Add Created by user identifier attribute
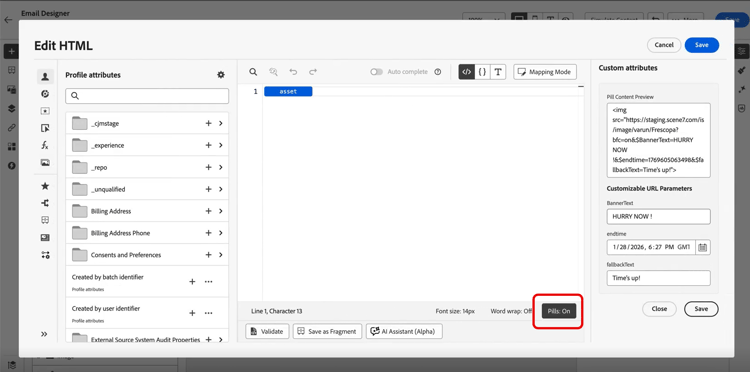The height and width of the screenshot is (372, 750). pos(192,313)
